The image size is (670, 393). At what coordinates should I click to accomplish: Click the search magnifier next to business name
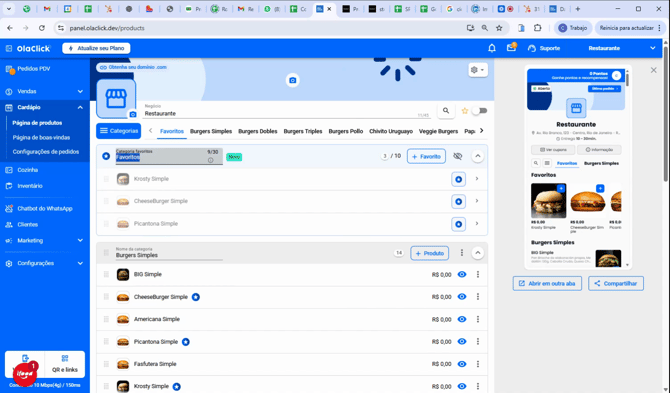(x=446, y=111)
